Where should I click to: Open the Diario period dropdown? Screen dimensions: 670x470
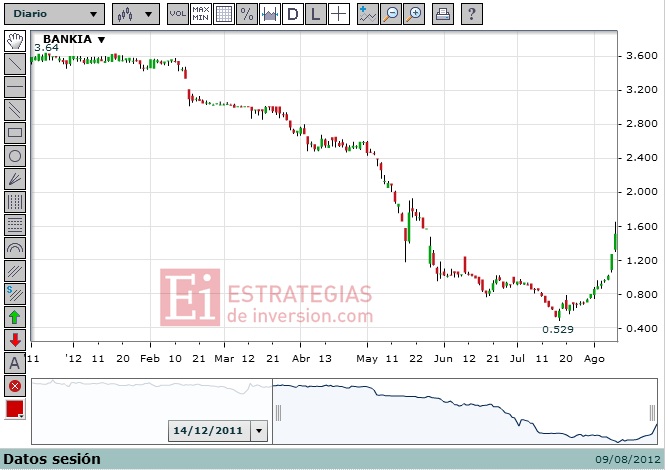point(54,14)
